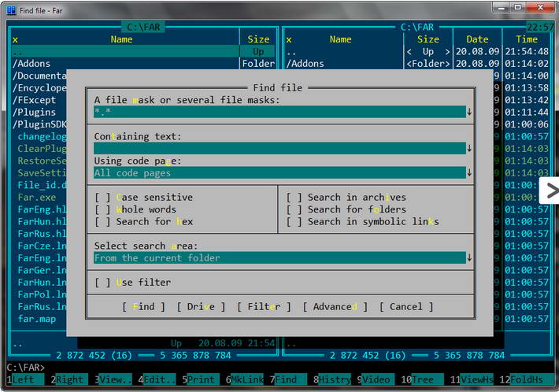Click the right panel C:\FAR path title
559x392 pixels.
point(417,27)
